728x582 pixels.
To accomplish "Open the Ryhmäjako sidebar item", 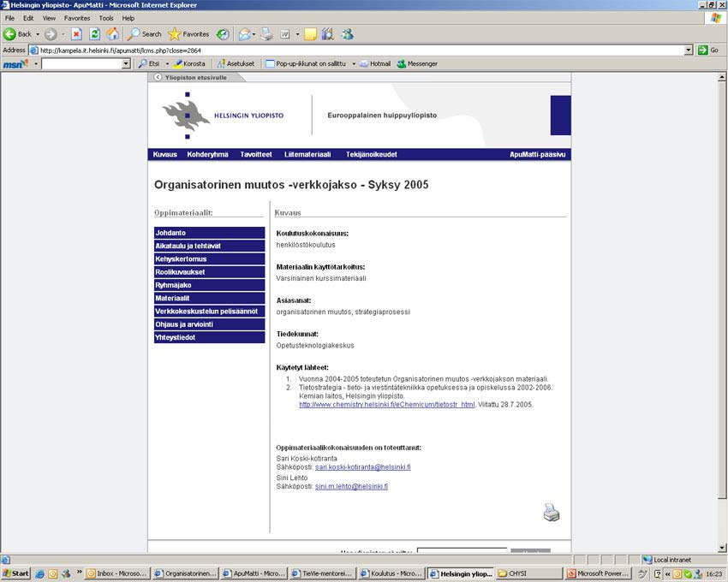I will click(209, 285).
